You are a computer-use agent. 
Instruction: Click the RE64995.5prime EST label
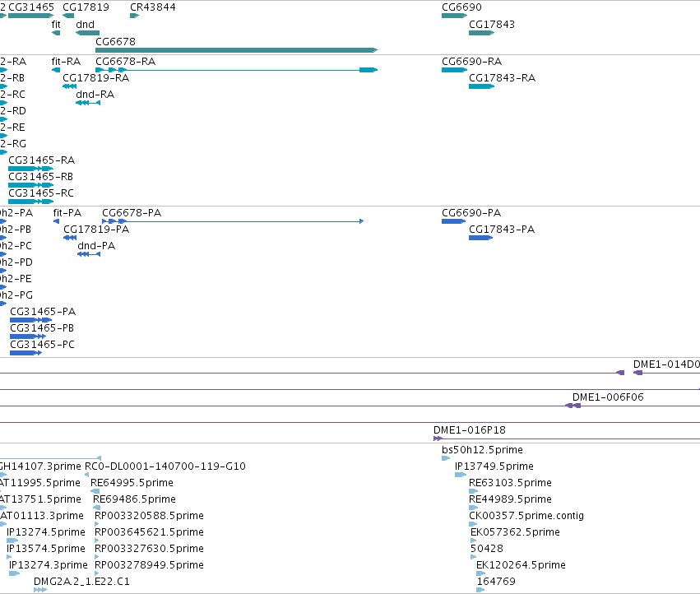pos(132,483)
